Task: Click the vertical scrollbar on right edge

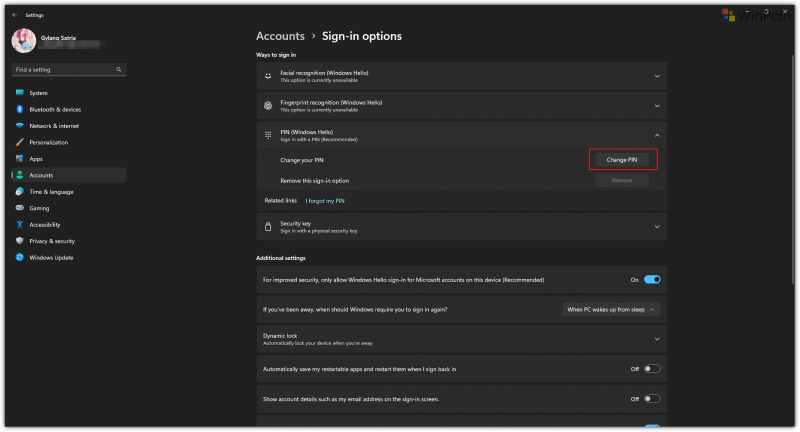Action: (792, 168)
